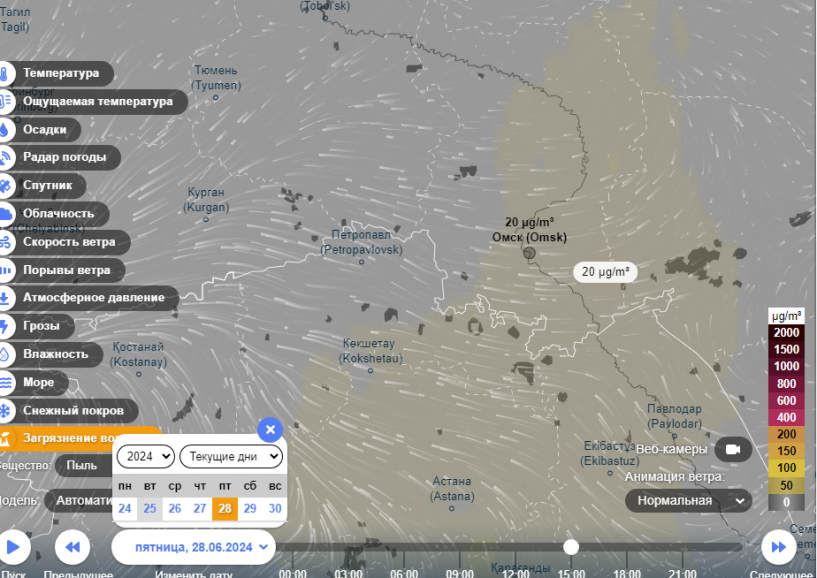Show the Море layer
Viewport: 817px width, 578px height.
(38, 383)
